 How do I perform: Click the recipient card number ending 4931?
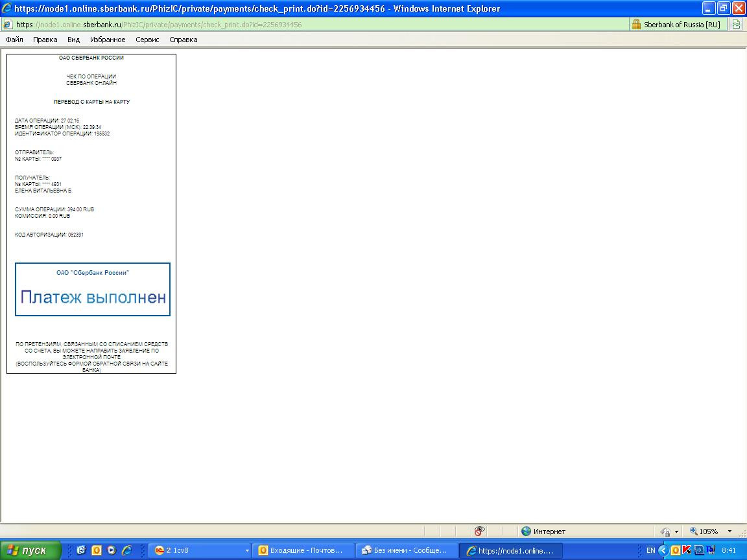(38, 184)
